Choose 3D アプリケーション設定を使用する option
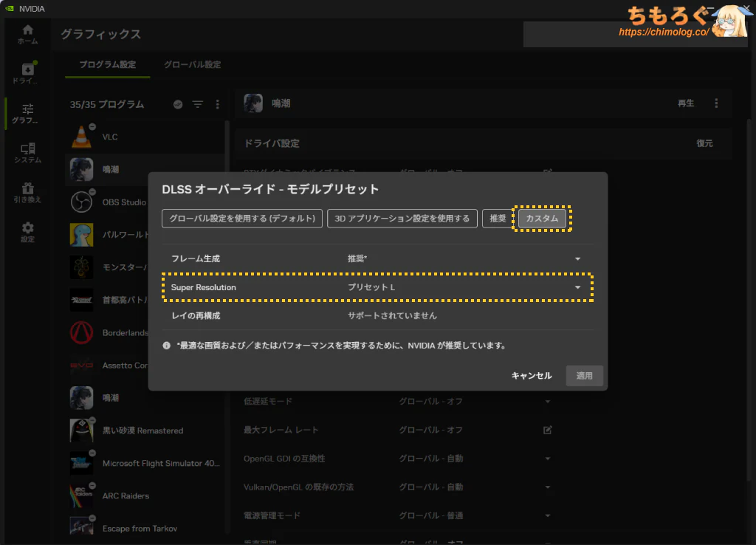The image size is (756, 545). [402, 219]
